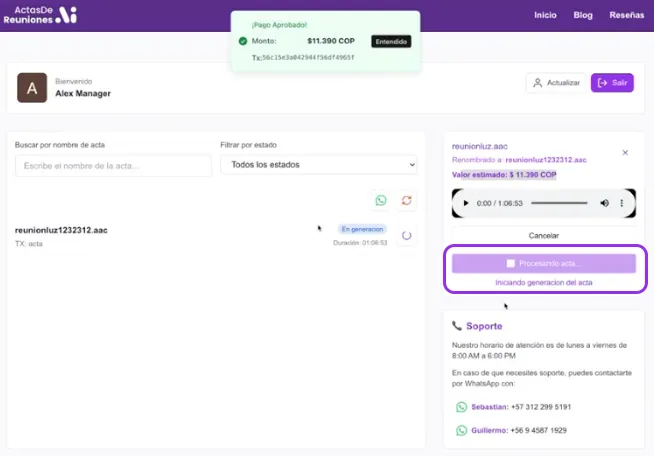
Task: Open the audio player three-dot menu
Action: click(x=623, y=204)
